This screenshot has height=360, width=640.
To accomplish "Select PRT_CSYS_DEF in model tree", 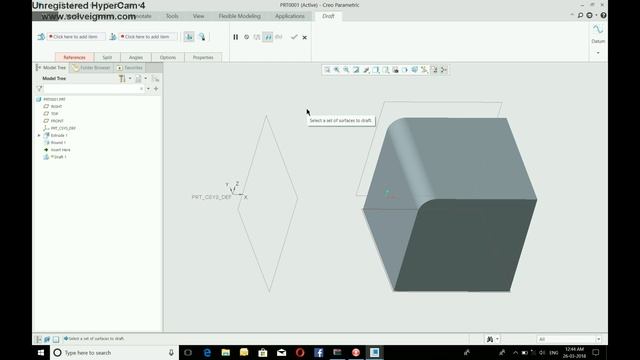I will (x=60, y=128).
